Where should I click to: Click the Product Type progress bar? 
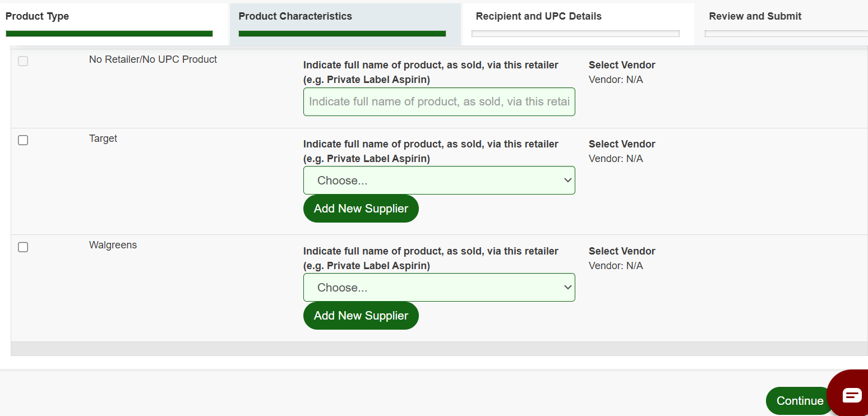(109, 34)
